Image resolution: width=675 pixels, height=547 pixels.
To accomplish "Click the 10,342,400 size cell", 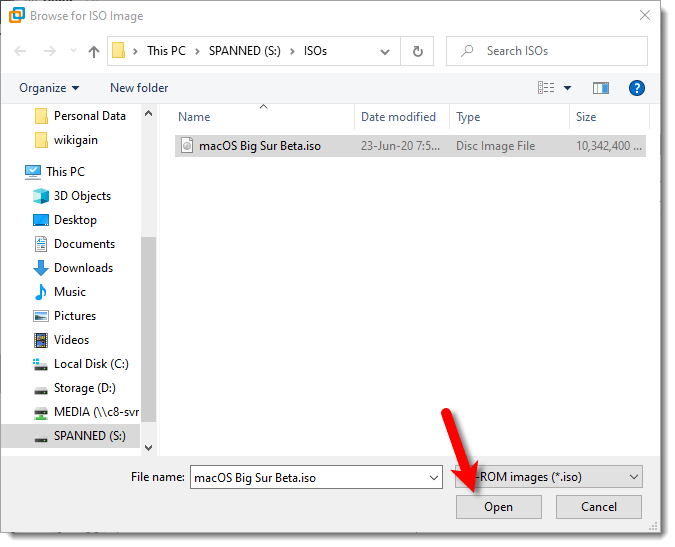I will (609, 146).
